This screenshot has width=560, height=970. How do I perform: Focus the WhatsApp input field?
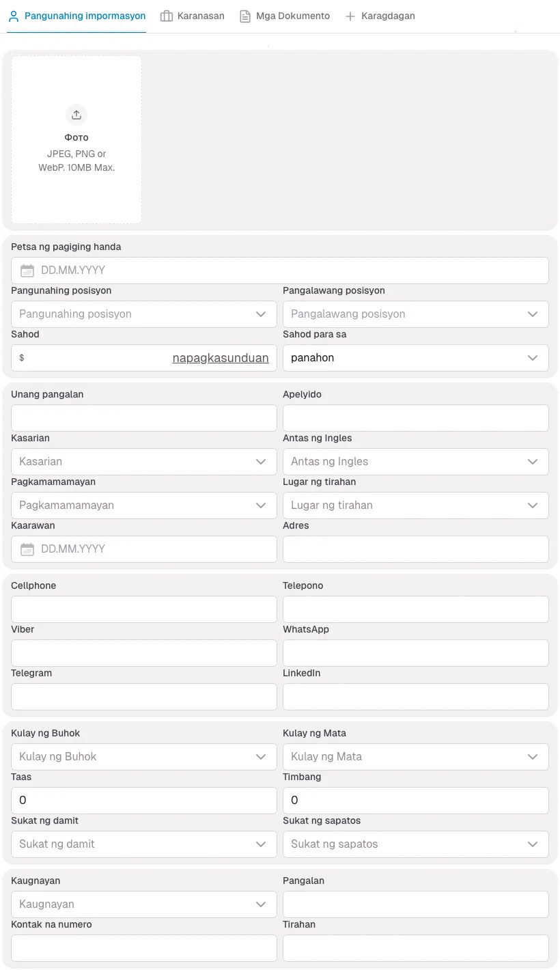coord(415,653)
